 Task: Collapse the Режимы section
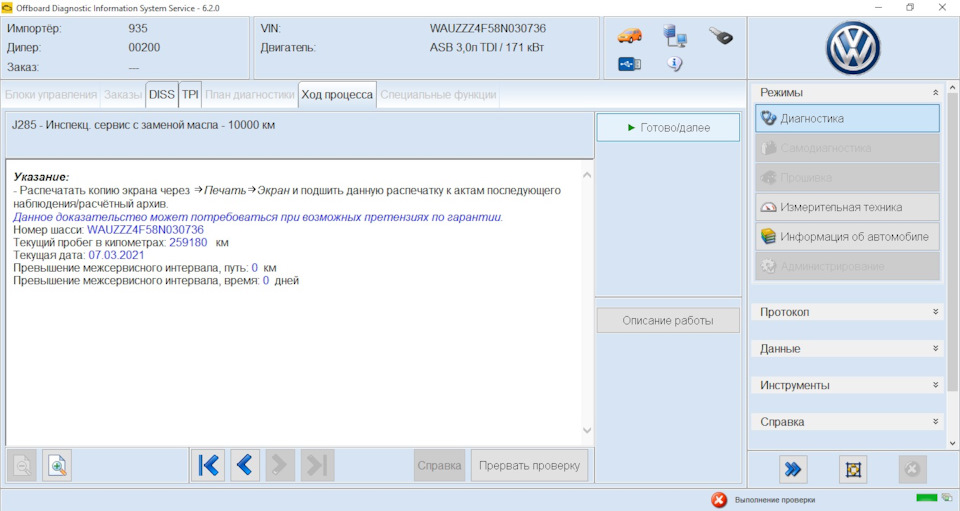coord(936,92)
